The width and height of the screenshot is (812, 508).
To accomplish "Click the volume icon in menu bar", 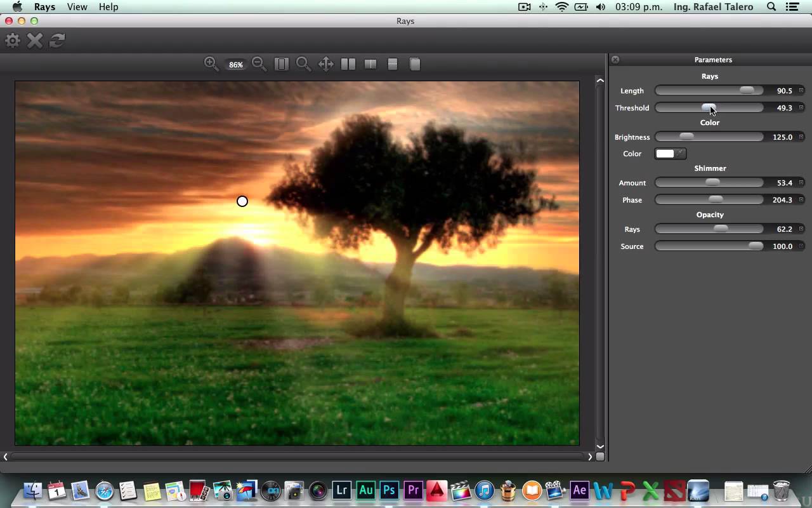I will click(601, 7).
